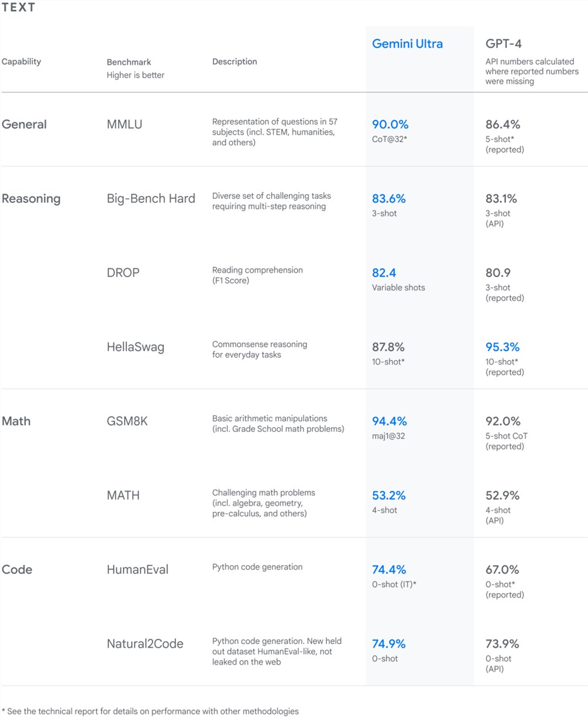Viewport: 588px width, 720px height.
Task: Click the HellaSwag benchmark name
Action: [135, 347]
